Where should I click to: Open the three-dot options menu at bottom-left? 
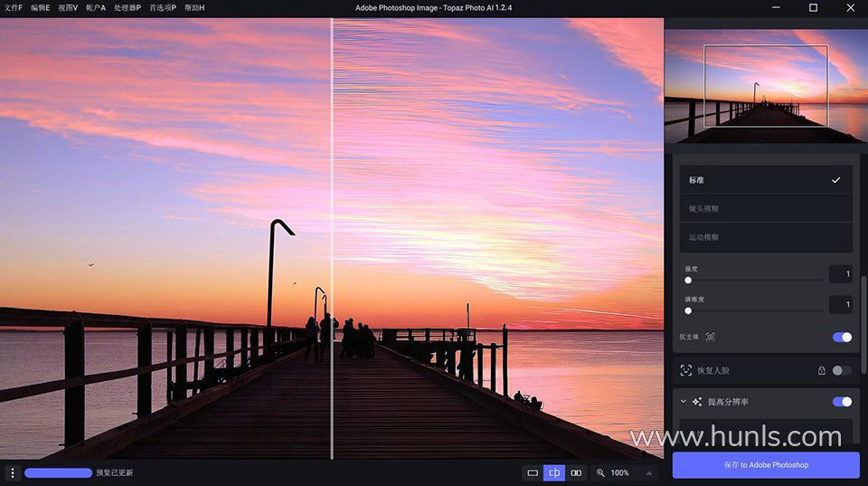(x=12, y=472)
